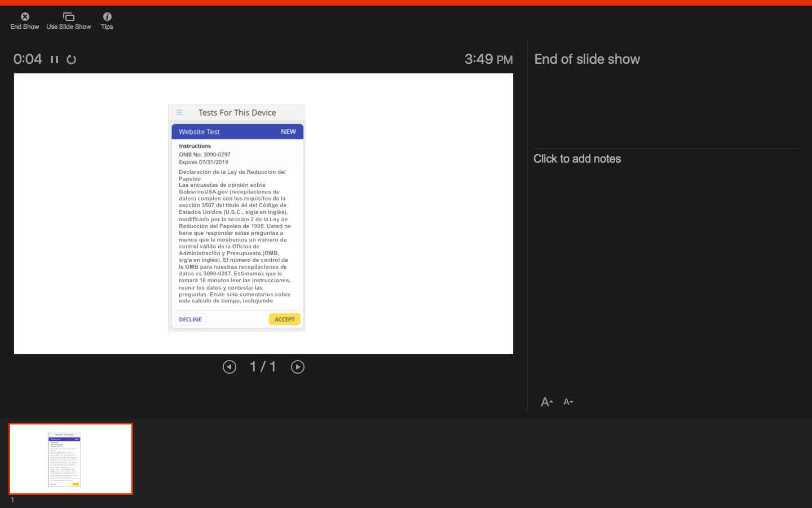Viewport: 812px width, 508px height.
Task: Decrease notes font size
Action: pyautogui.click(x=568, y=402)
